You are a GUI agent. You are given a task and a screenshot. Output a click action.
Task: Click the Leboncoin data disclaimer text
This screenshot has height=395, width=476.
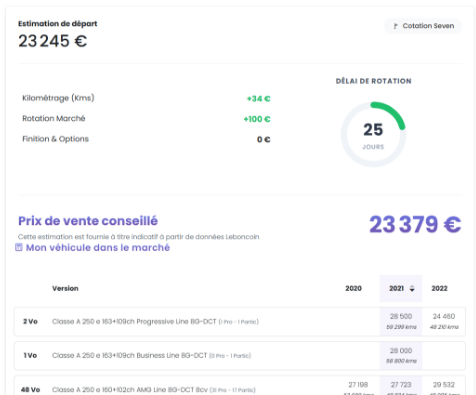(x=139, y=237)
